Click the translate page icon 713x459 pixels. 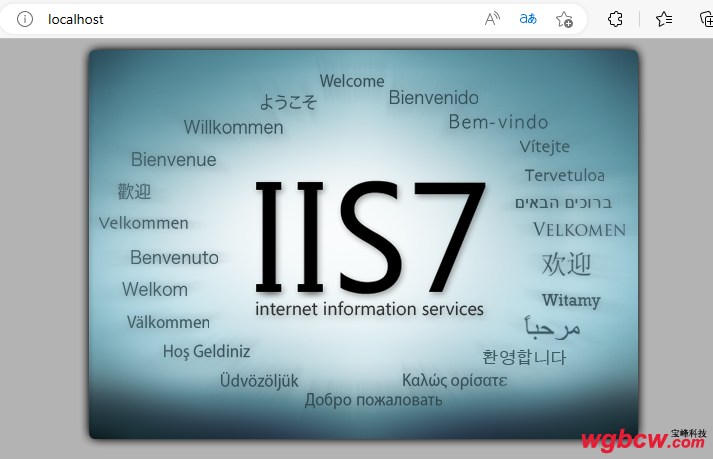528,19
